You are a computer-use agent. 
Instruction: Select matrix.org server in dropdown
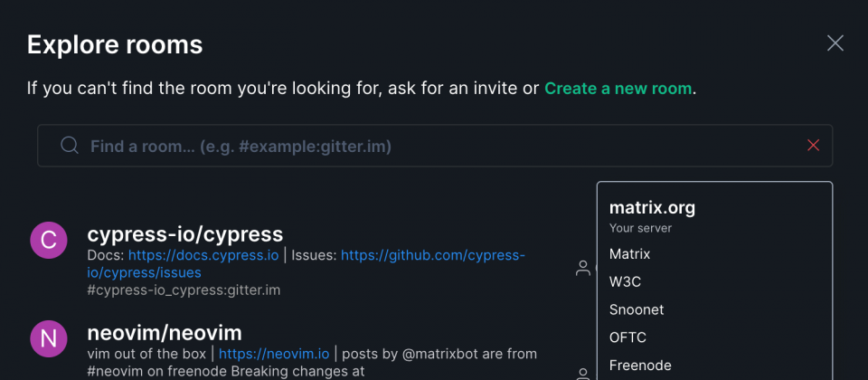tap(652, 208)
